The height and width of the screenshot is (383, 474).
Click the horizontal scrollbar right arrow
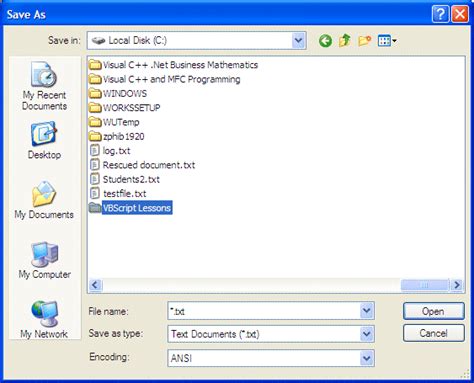click(457, 285)
